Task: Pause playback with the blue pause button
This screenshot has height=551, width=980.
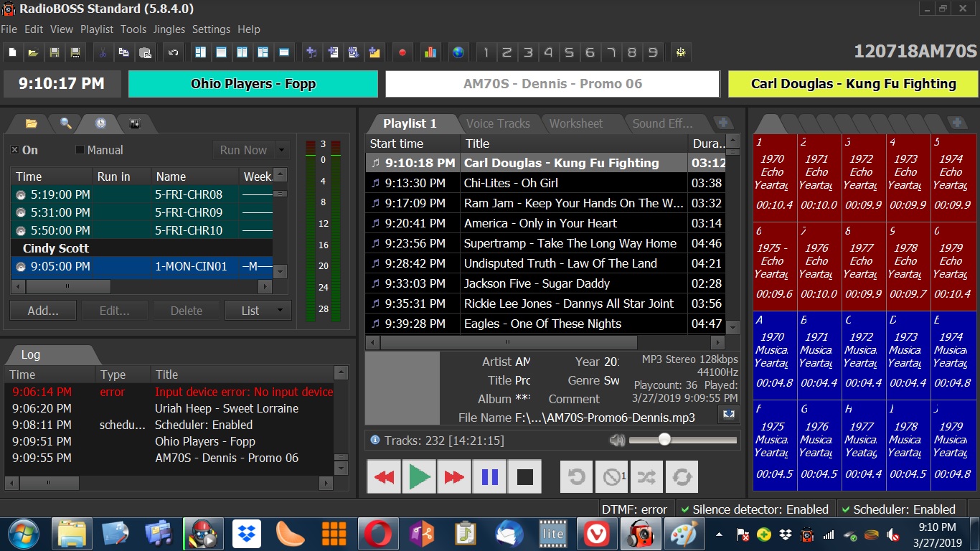Action: pos(490,477)
